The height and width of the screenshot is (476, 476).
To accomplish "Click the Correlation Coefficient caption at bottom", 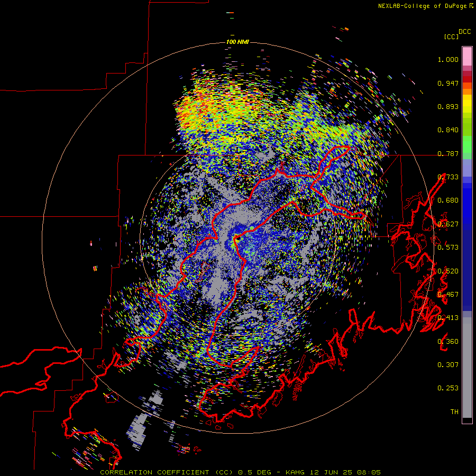I will click(x=240, y=472).
